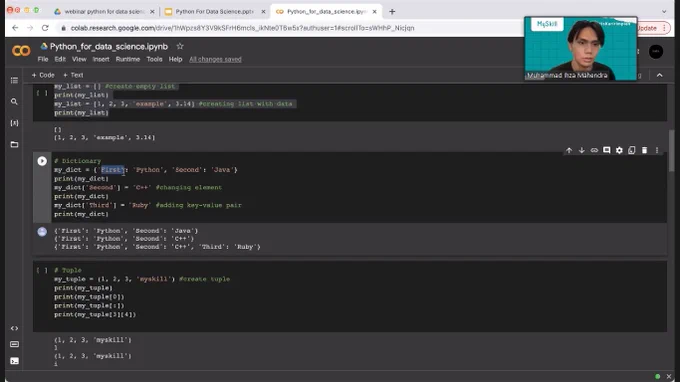
Task: Click the notebook vertical scrollbar
Action: (671, 150)
